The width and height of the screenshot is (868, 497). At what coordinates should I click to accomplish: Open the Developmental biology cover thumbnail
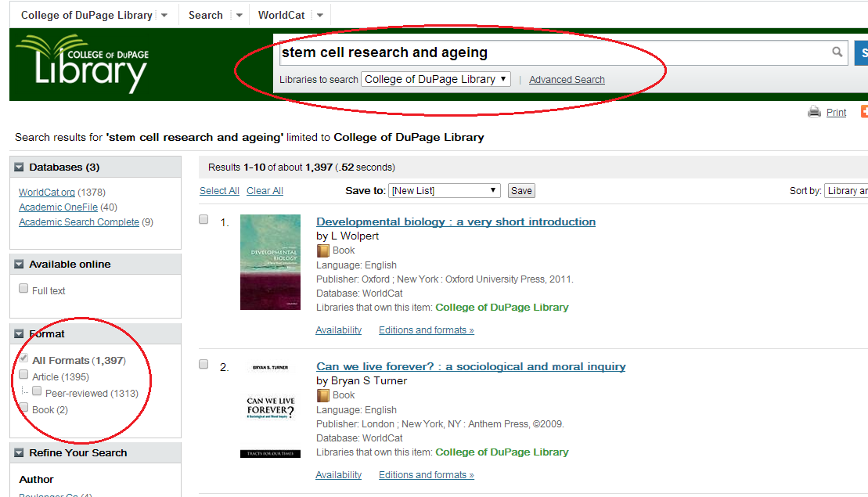coord(270,261)
